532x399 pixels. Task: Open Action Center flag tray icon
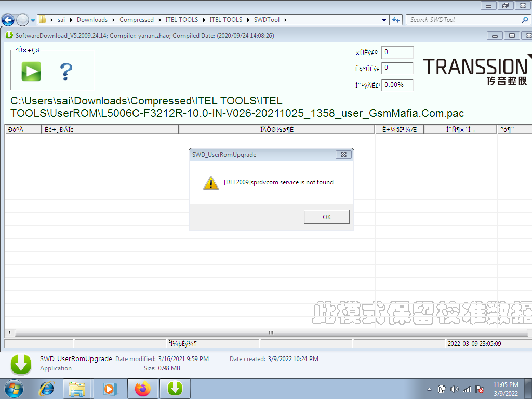(x=480, y=389)
